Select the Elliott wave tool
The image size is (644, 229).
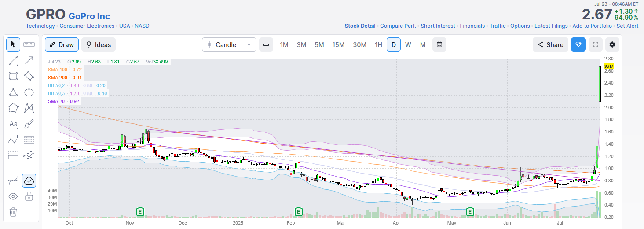[13, 140]
